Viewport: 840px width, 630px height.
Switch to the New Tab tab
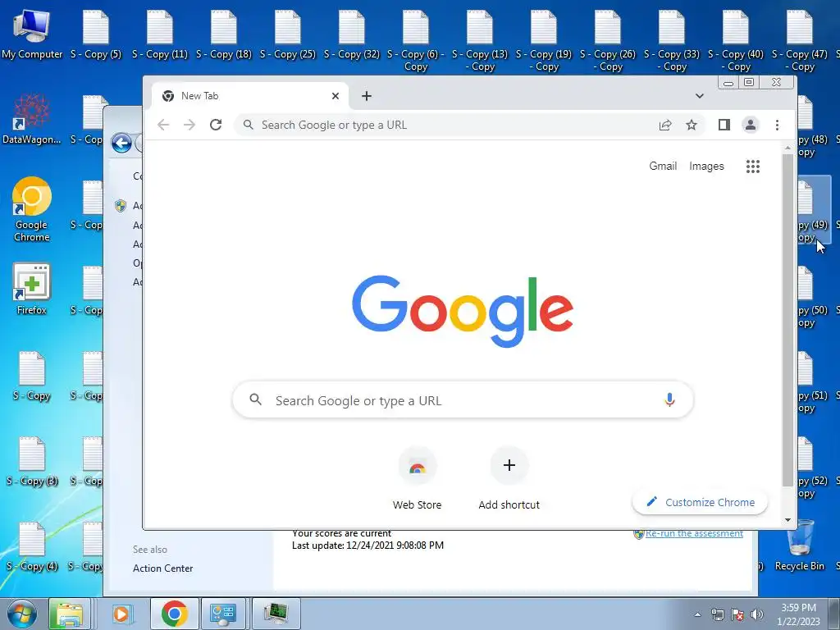click(x=250, y=96)
